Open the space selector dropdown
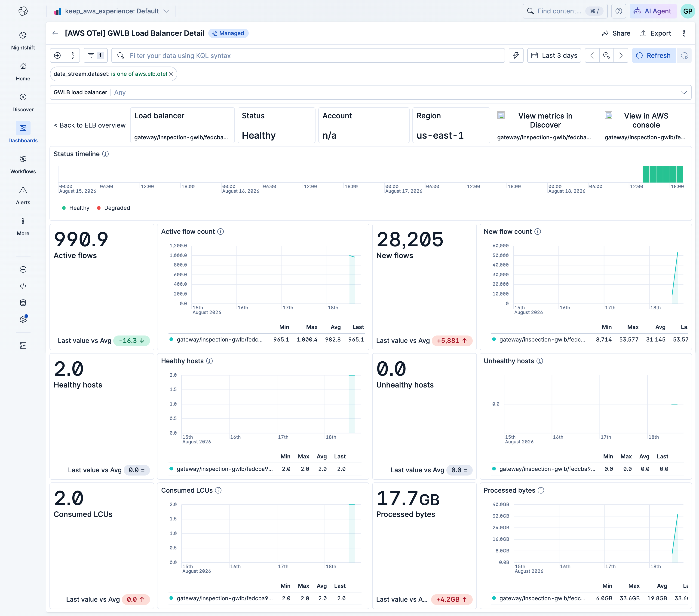The width and height of the screenshot is (699, 616). pos(112,11)
